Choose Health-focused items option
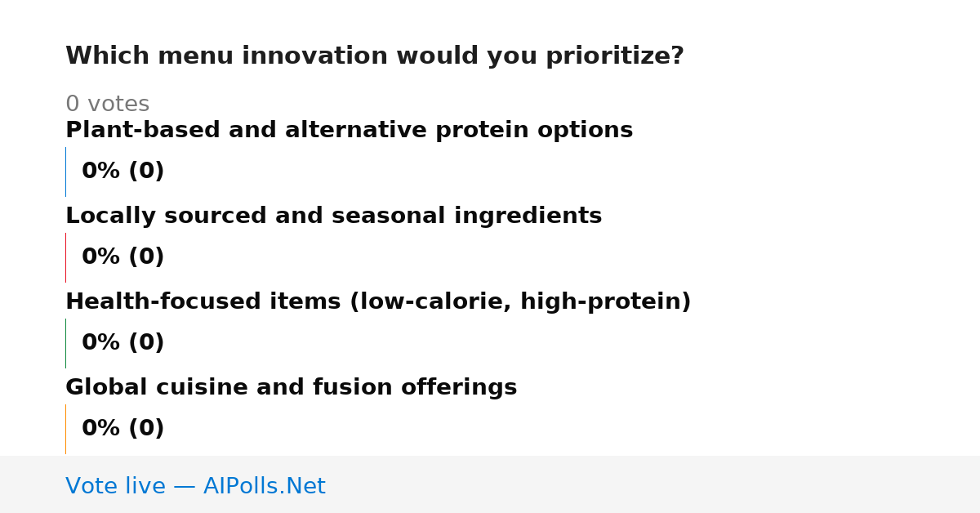Viewport: 980px width, 513px height. tap(378, 302)
